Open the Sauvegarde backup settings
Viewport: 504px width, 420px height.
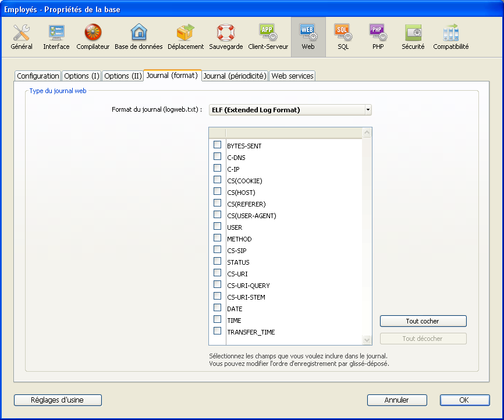[226, 37]
